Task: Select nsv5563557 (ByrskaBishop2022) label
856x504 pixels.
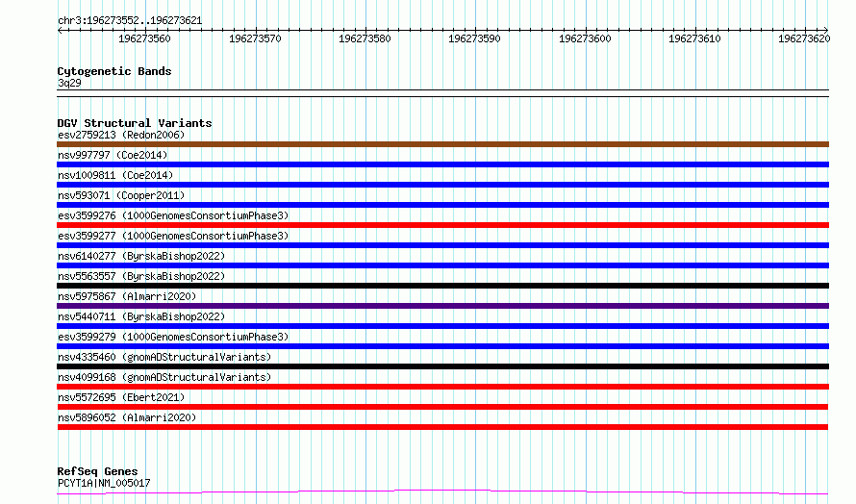Action: (141, 276)
